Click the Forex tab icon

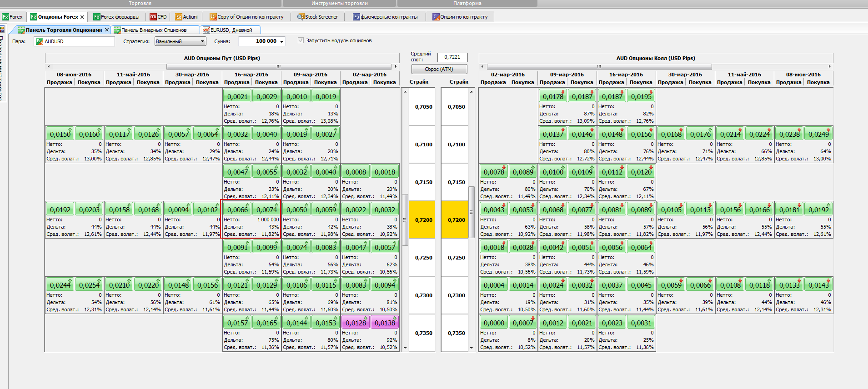(5, 17)
